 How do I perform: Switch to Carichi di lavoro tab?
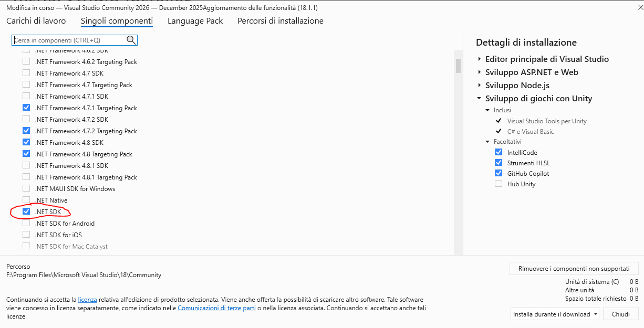coord(36,21)
